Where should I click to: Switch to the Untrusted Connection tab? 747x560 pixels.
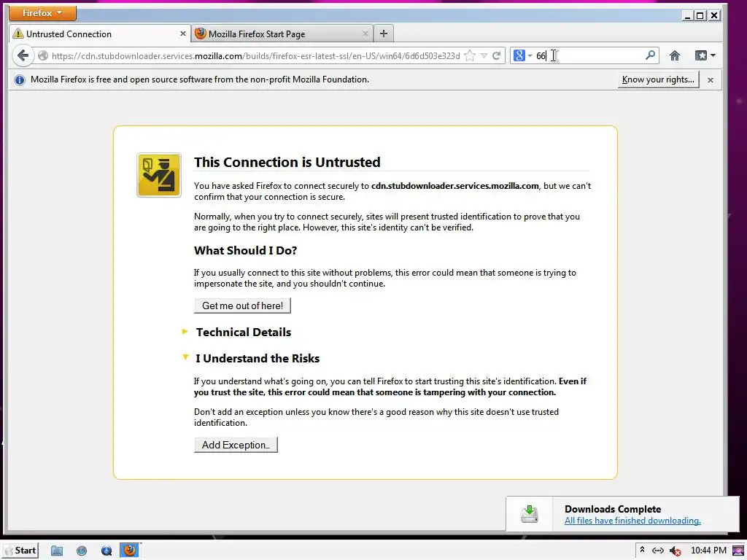tap(100, 34)
